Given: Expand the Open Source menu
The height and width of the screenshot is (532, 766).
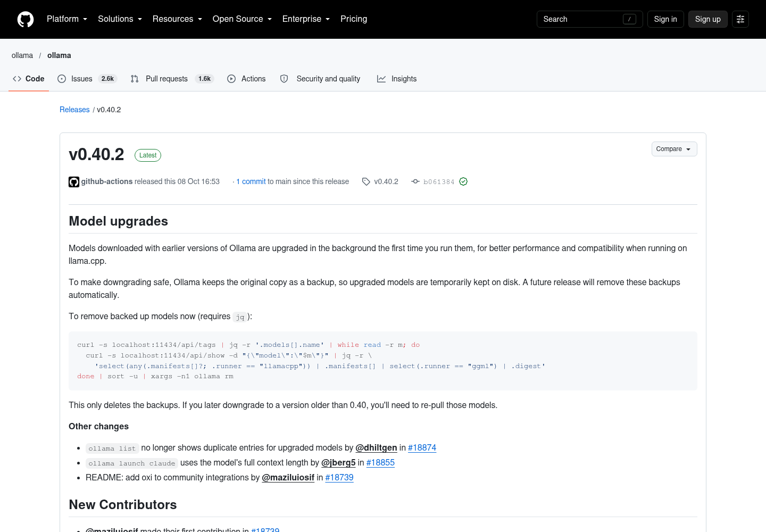Looking at the screenshot, I should coord(242,19).
